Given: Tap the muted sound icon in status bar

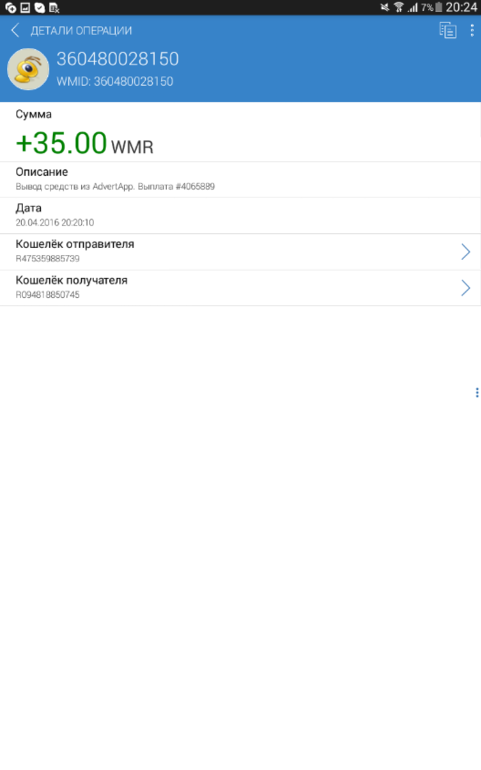Looking at the screenshot, I should click(x=385, y=7).
